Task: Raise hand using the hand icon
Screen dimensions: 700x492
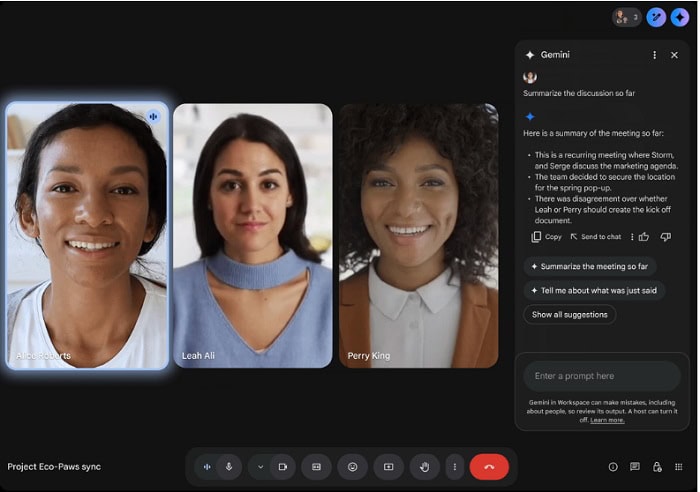Action: click(424, 467)
